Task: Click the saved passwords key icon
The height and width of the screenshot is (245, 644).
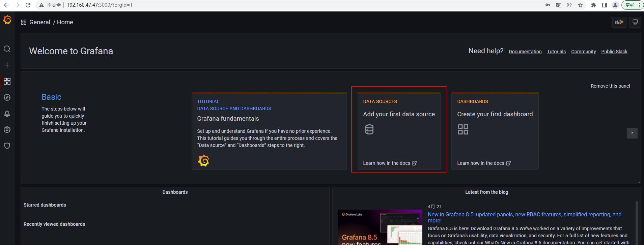Action: point(548,5)
